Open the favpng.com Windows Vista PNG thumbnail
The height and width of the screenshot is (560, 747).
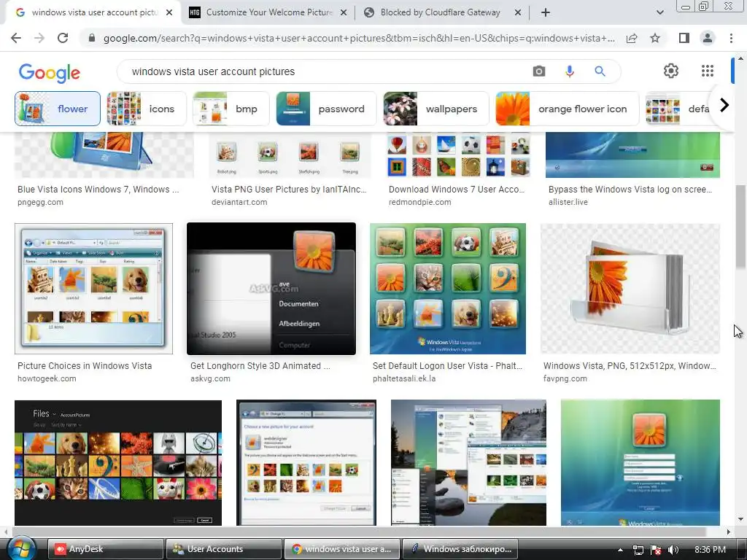coord(630,289)
